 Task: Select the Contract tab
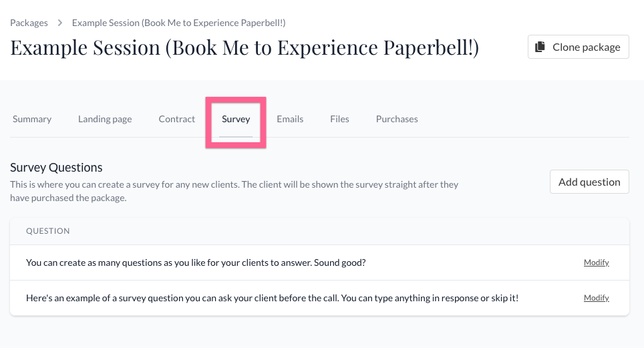click(177, 119)
